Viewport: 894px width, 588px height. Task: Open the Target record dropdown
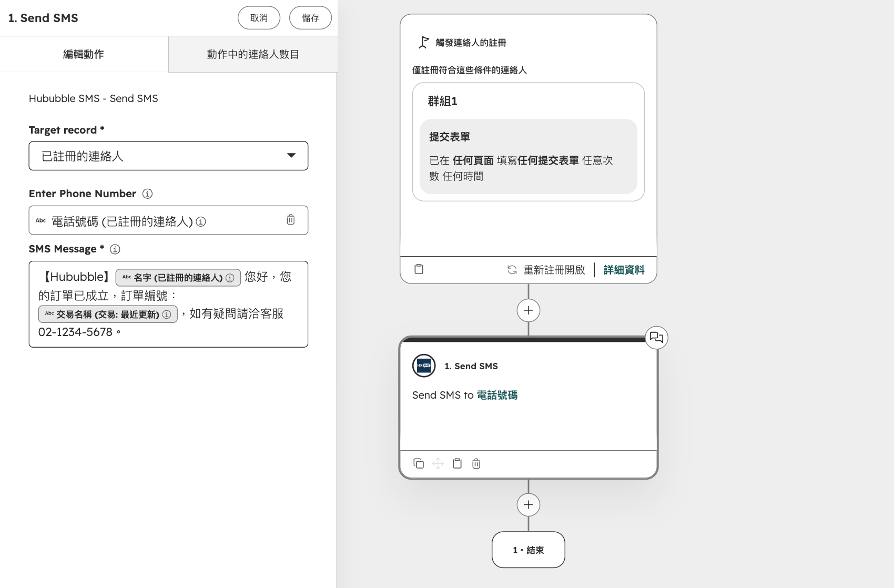click(168, 156)
